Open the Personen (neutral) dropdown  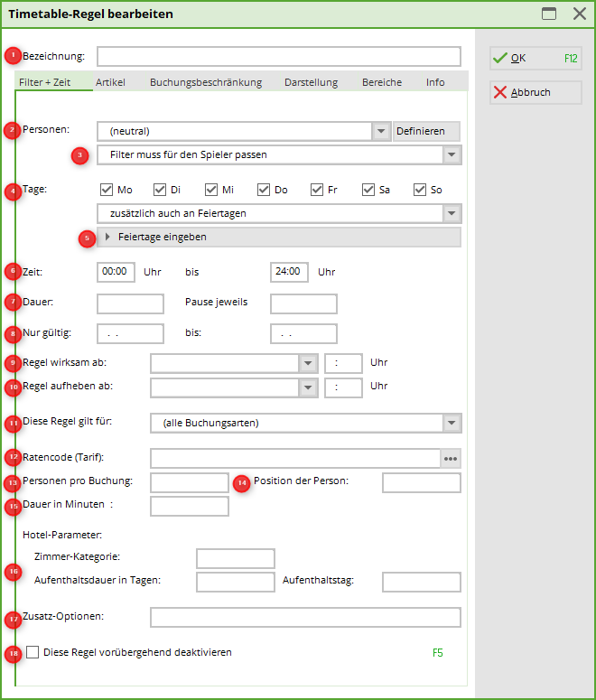click(x=381, y=131)
